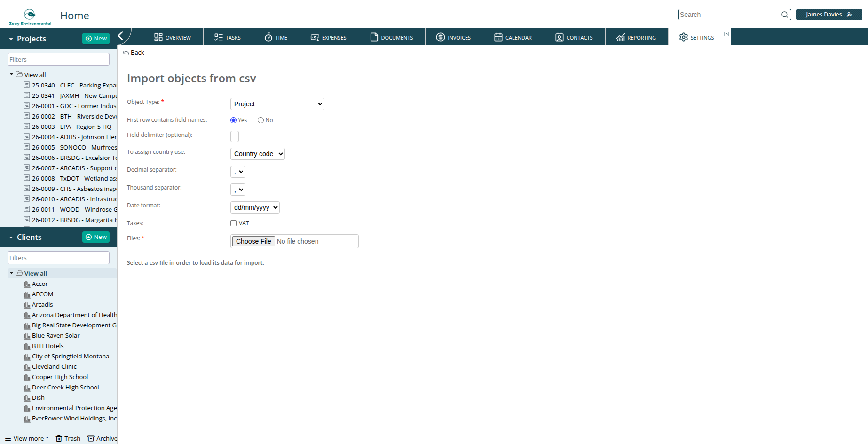Select the AECOM client
Viewport: 868px width, 444px height.
coord(39,294)
